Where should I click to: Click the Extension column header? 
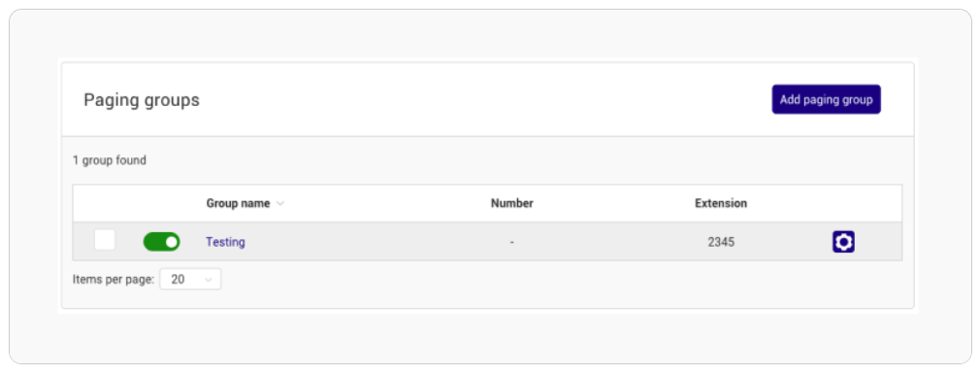click(721, 203)
